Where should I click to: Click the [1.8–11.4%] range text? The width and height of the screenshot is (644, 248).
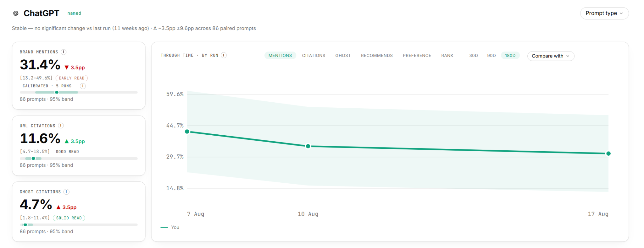pos(35,218)
